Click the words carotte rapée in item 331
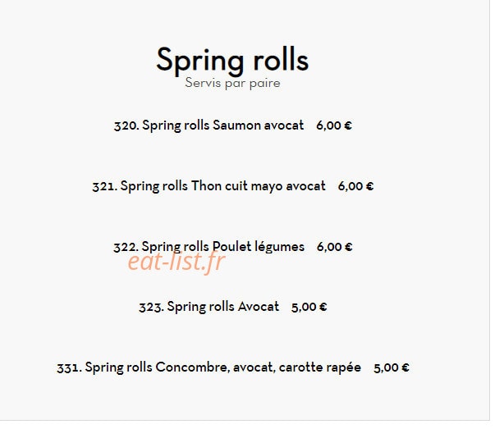Screen dimensions: 504x438 click(x=320, y=367)
